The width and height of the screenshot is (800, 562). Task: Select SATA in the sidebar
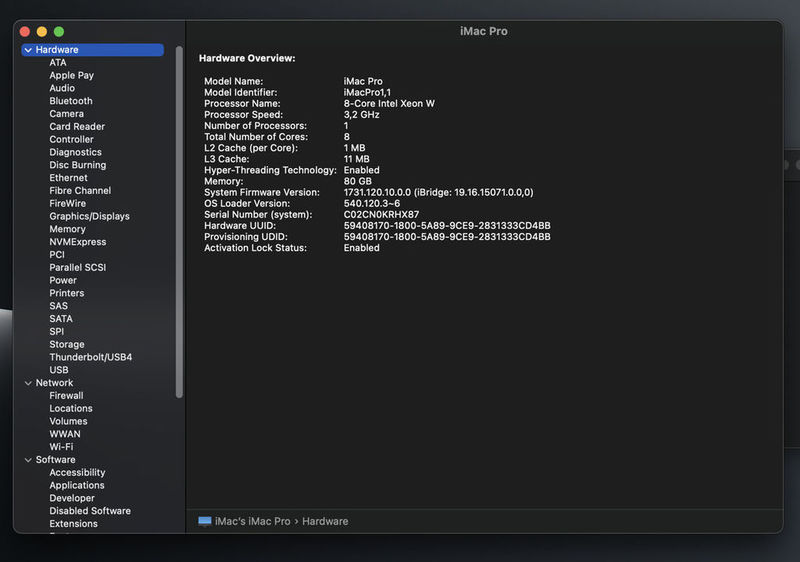tap(61, 319)
